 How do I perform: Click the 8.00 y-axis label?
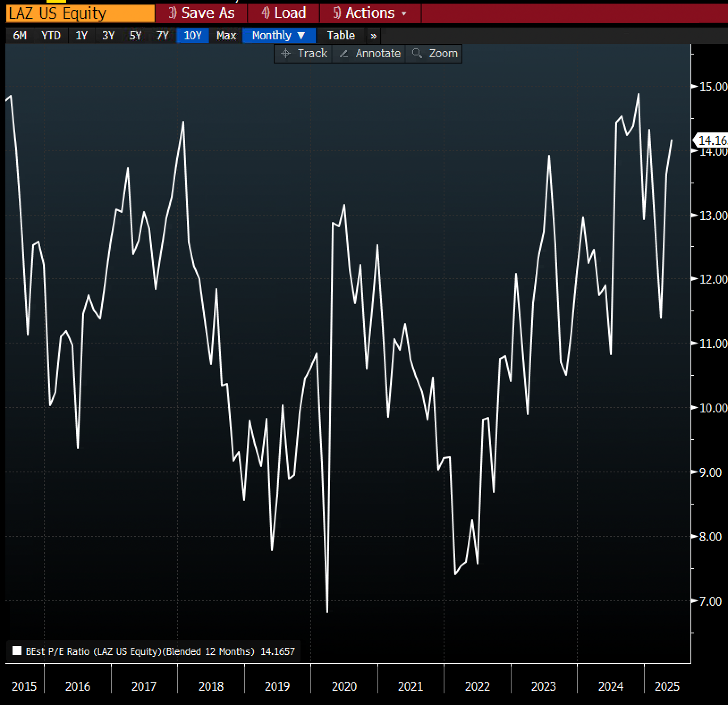tap(710, 537)
